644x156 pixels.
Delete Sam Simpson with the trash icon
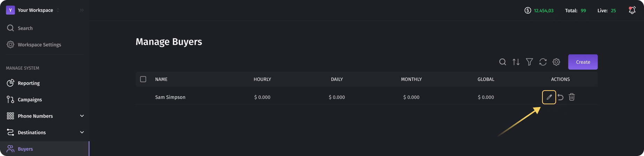[x=572, y=97]
